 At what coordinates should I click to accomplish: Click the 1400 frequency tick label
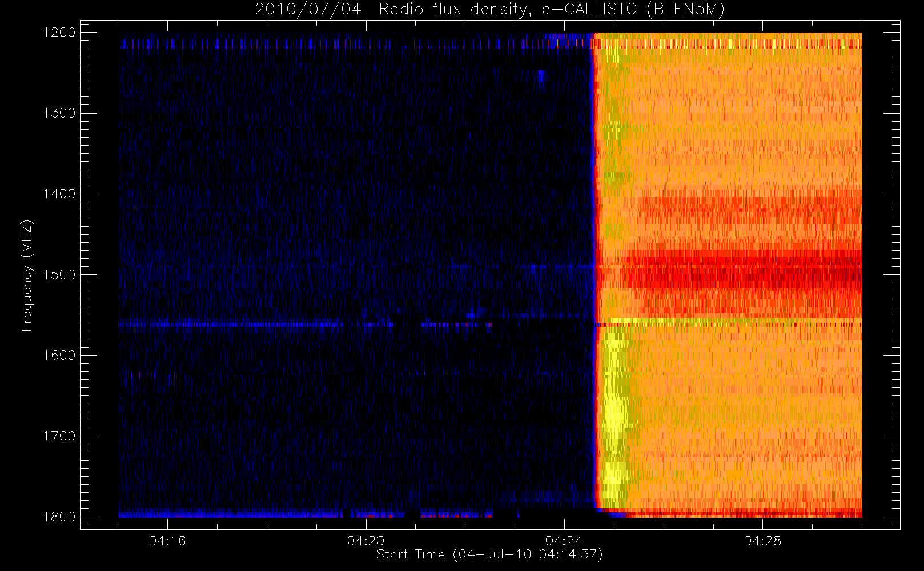tap(59, 194)
